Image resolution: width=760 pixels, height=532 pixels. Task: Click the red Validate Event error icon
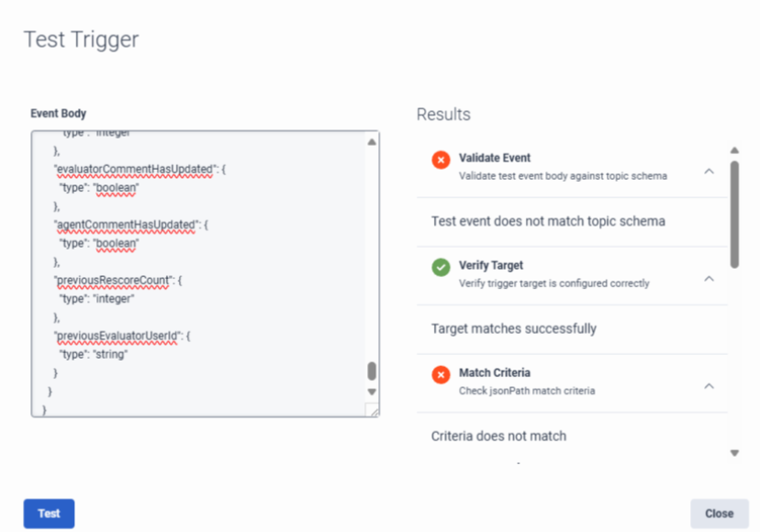(x=441, y=160)
